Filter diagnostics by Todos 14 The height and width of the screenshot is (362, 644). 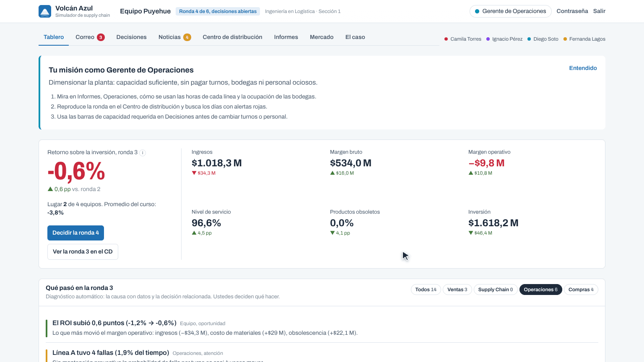click(x=426, y=290)
